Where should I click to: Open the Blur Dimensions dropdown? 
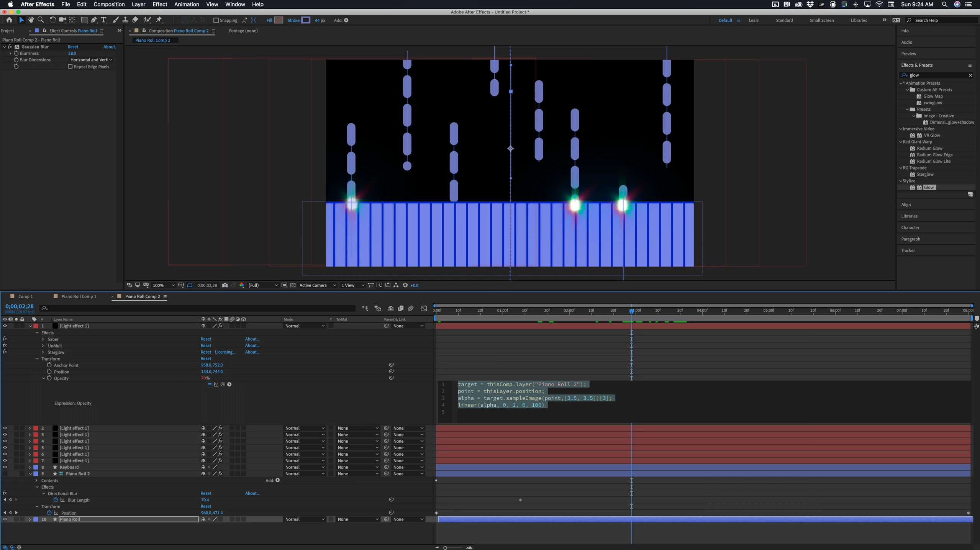pos(91,60)
